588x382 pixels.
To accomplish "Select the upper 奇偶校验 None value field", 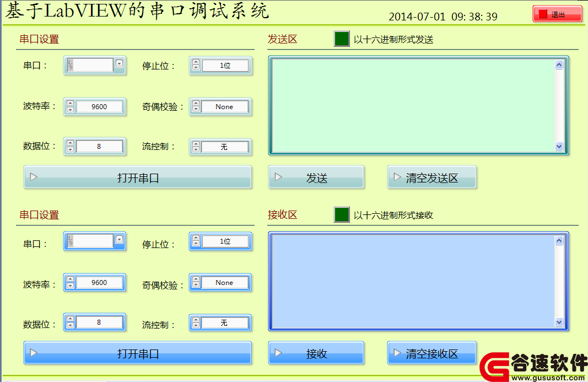I will pyautogui.click(x=225, y=106).
